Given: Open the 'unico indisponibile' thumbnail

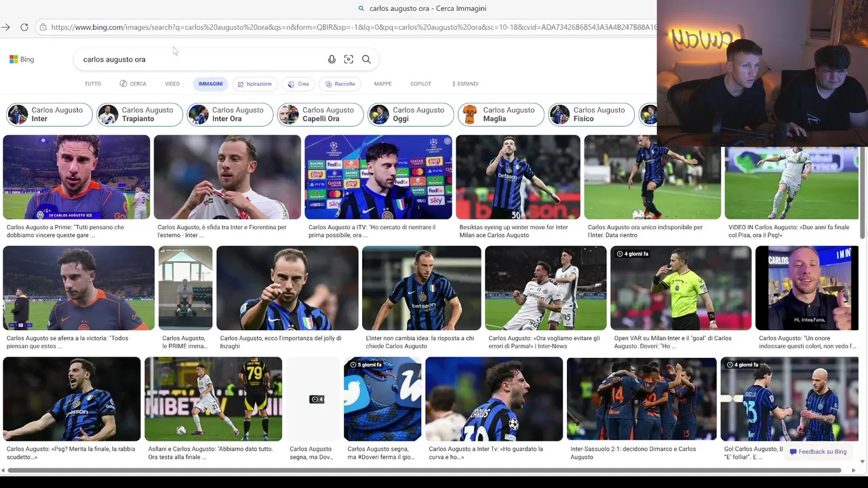Looking at the screenshot, I should coord(652,177).
